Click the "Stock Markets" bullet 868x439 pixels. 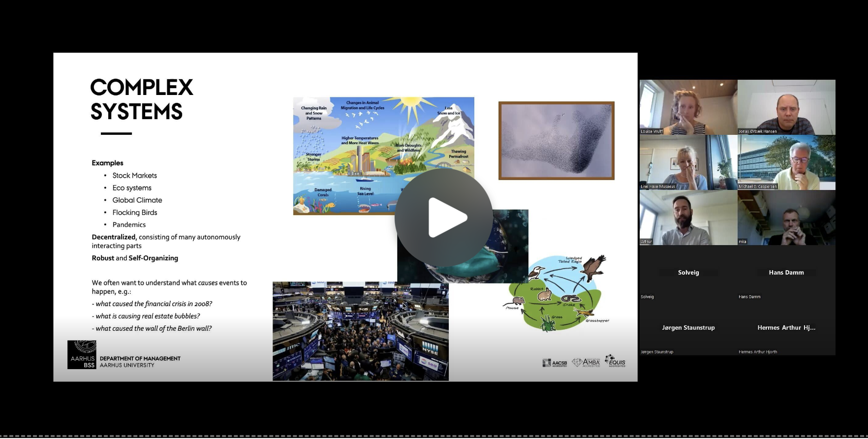[x=135, y=176]
